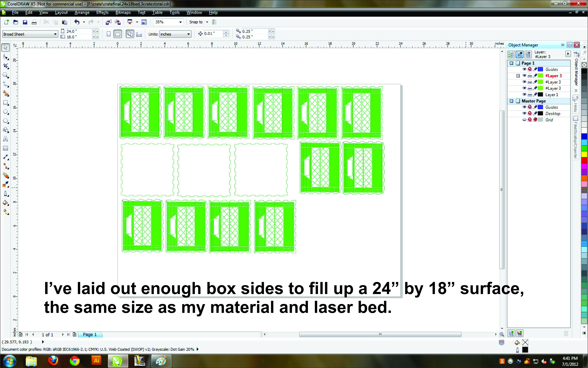This screenshot has height=368, width=588.
Task: Click the no-color X swatch in palette
Action: coord(584,65)
